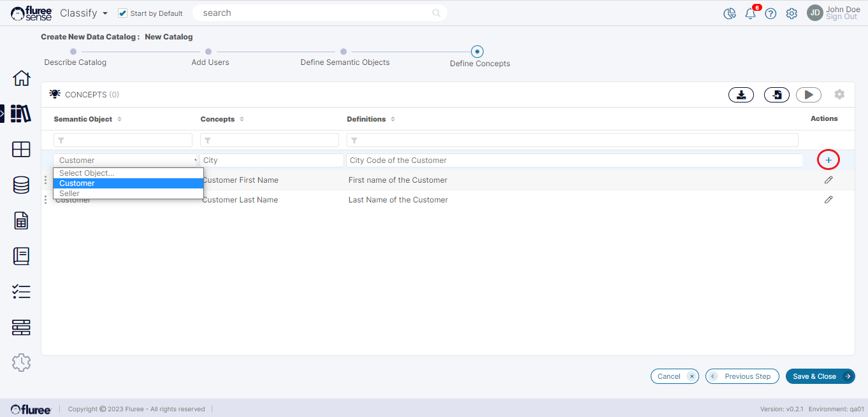Click the Definitions filter input field
The image size is (868, 417).
point(572,140)
